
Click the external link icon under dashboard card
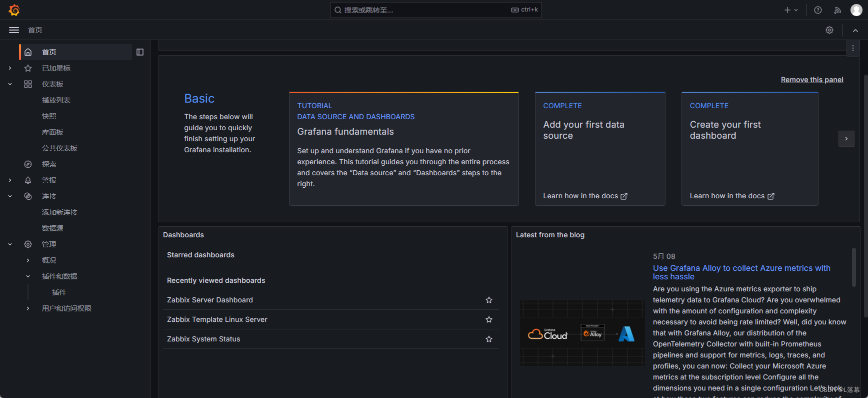(771, 196)
